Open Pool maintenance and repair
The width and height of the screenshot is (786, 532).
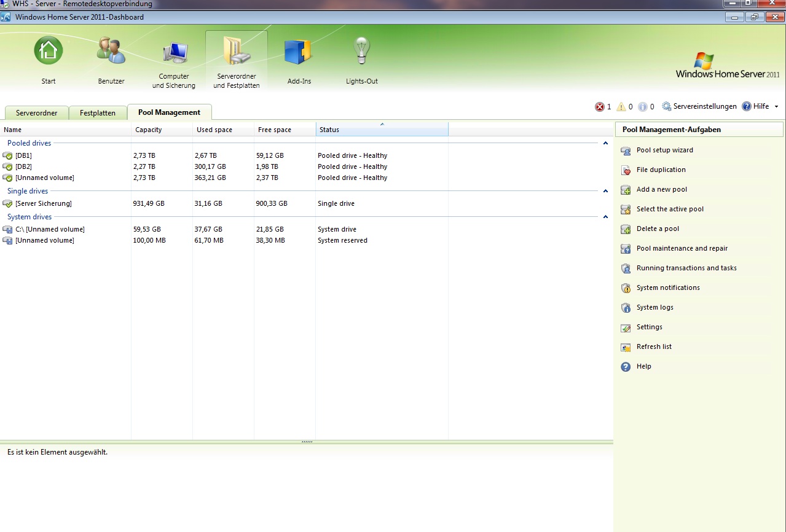click(x=682, y=248)
